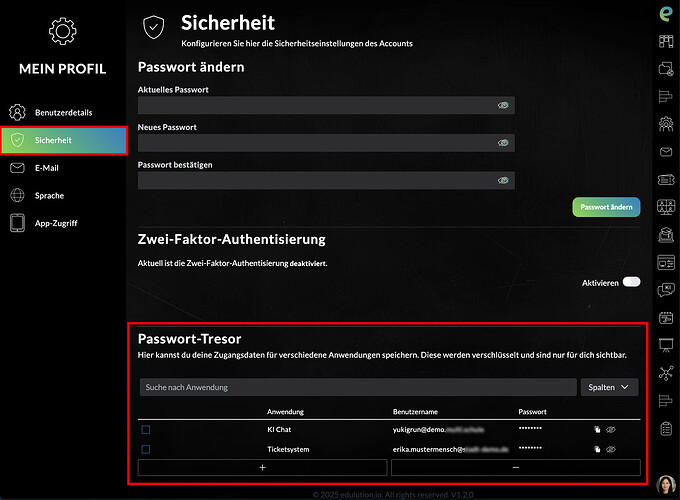Open the file sharing folder icon
Viewport: 680px width, 500px height.
(666, 69)
